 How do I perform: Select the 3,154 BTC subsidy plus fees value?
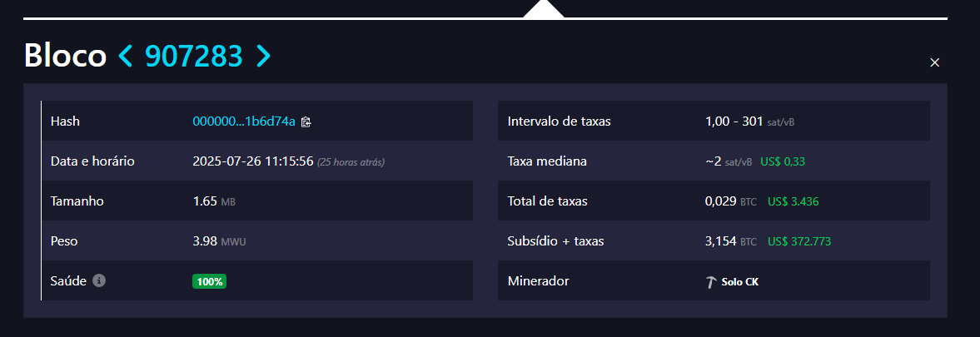730,241
